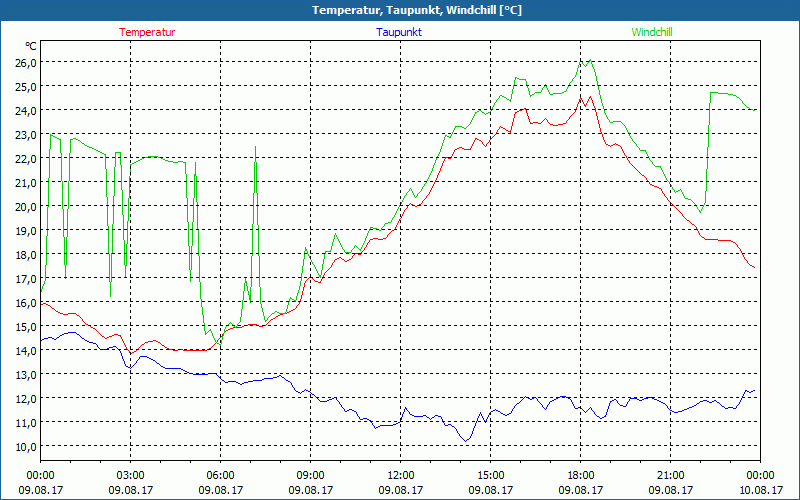
Task: Click the chart title Temperatur, Taupunkt, Windchill
Action: 417,10
